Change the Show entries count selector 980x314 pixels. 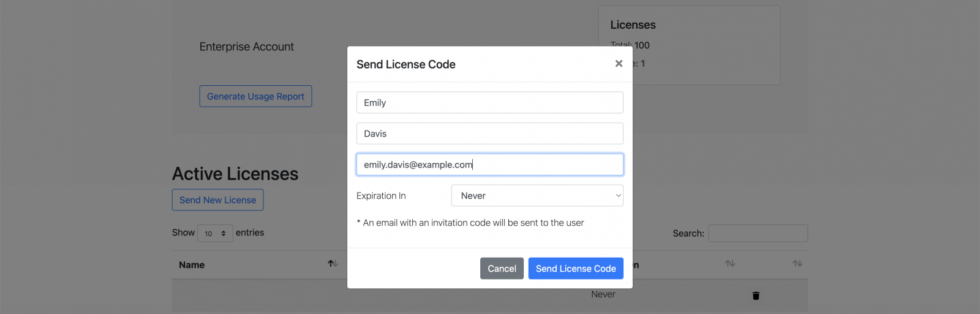(x=215, y=234)
